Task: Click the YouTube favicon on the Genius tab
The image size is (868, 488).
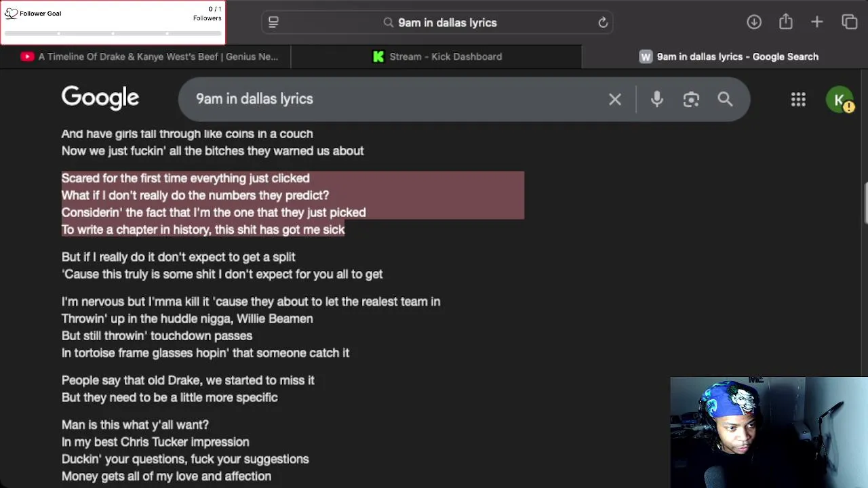Action: point(27,56)
